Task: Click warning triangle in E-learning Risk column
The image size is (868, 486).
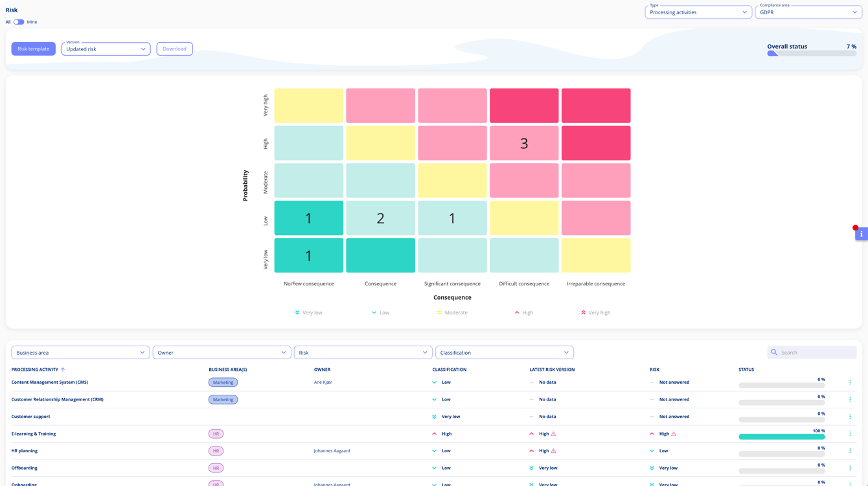Action: click(x=674, y=434)
